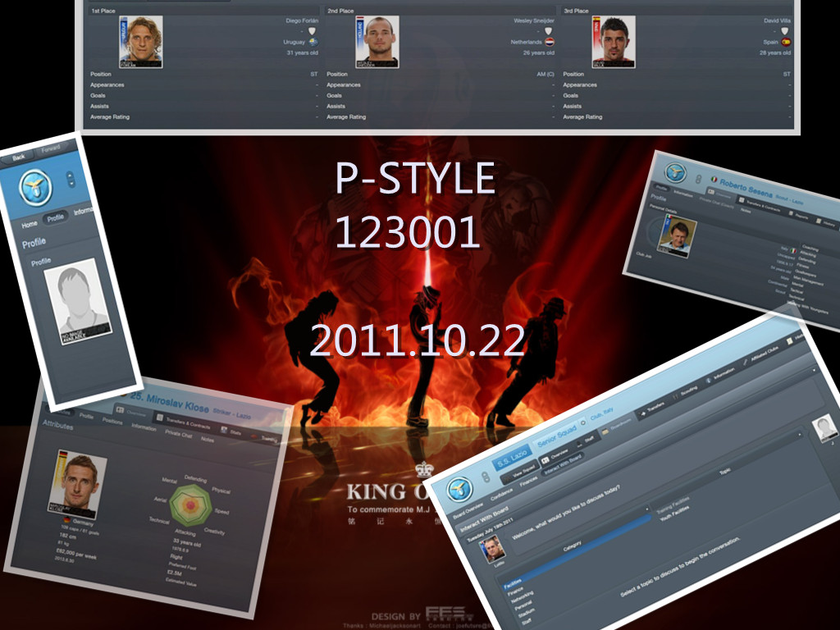Click the club shield icon under David Villa's name
The width and height of the screenshot is (840, 630).
click(785, 31)
